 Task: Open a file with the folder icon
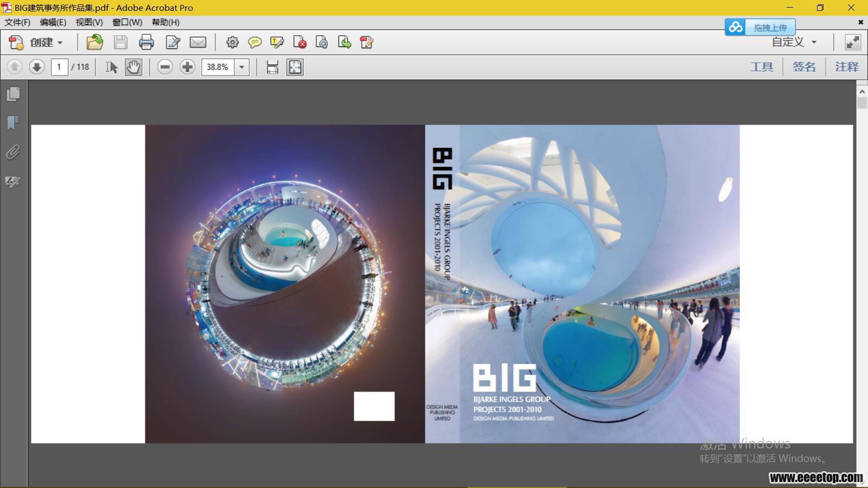[94, 42]
